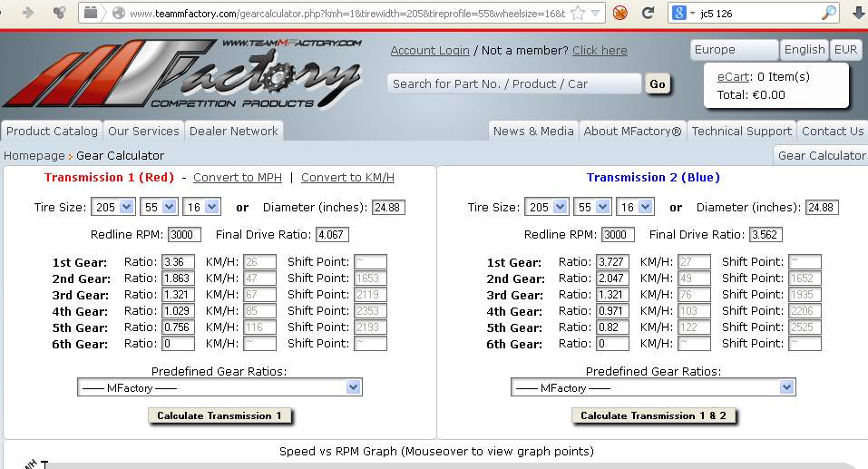This screenshot has height=469, width=868.
Task: Switch to Technical Support tab
Action: point(741,131)
